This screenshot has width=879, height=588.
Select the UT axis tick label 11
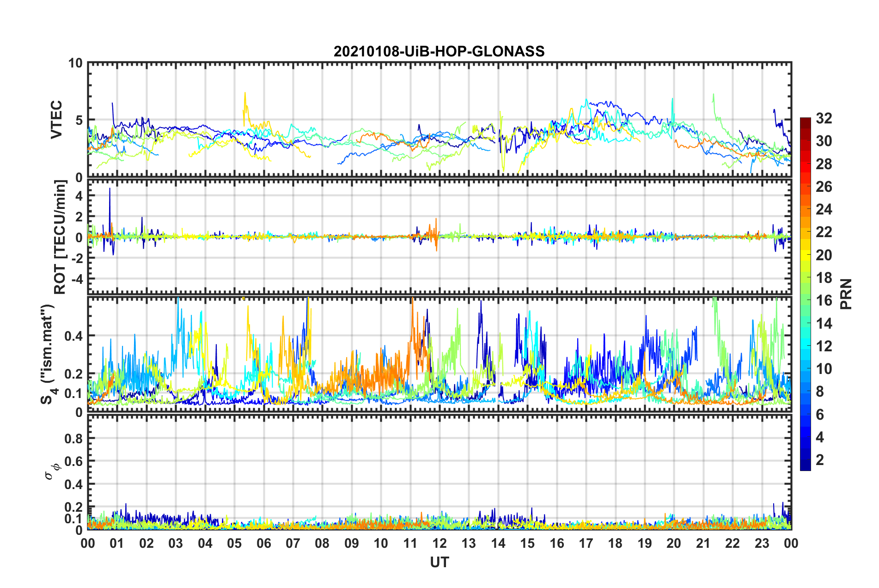[410, 543]
